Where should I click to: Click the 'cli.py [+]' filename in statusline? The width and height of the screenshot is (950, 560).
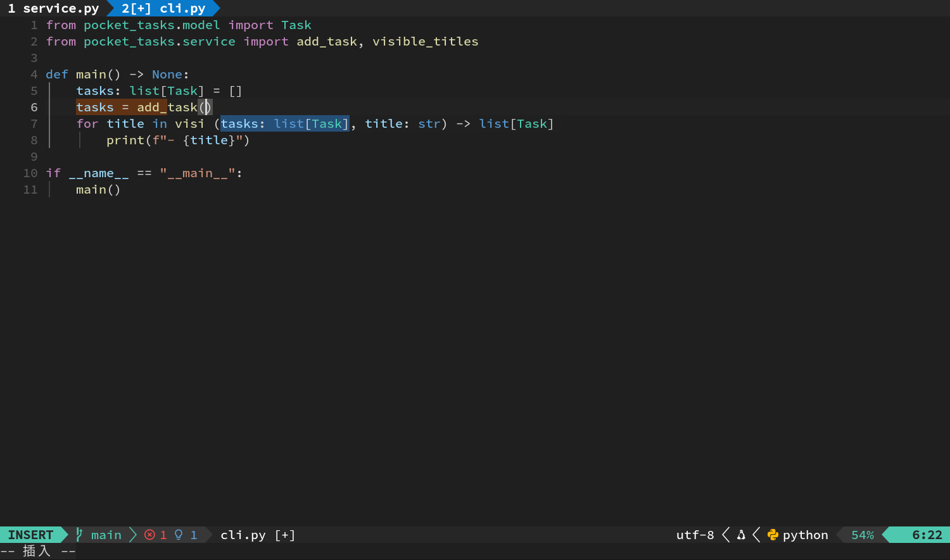click(x=258, y=535)
